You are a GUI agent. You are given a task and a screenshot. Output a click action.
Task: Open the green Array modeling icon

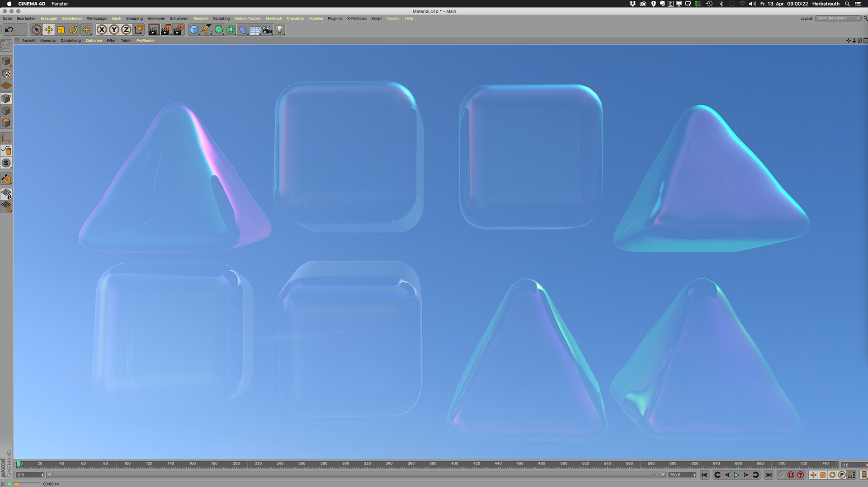[231, 30]
